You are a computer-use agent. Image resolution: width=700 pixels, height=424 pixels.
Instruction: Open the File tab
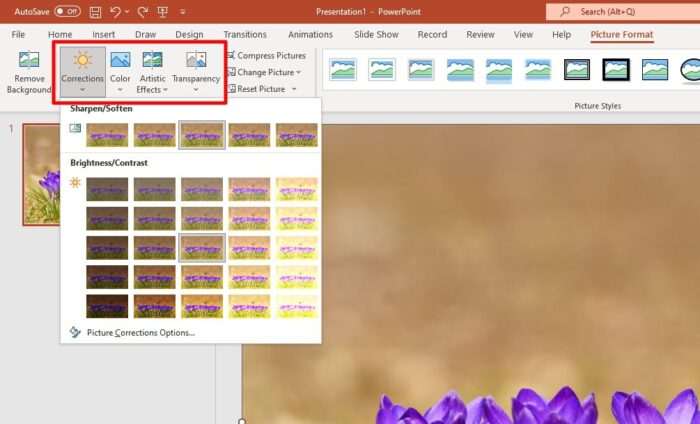click(18, 34)
